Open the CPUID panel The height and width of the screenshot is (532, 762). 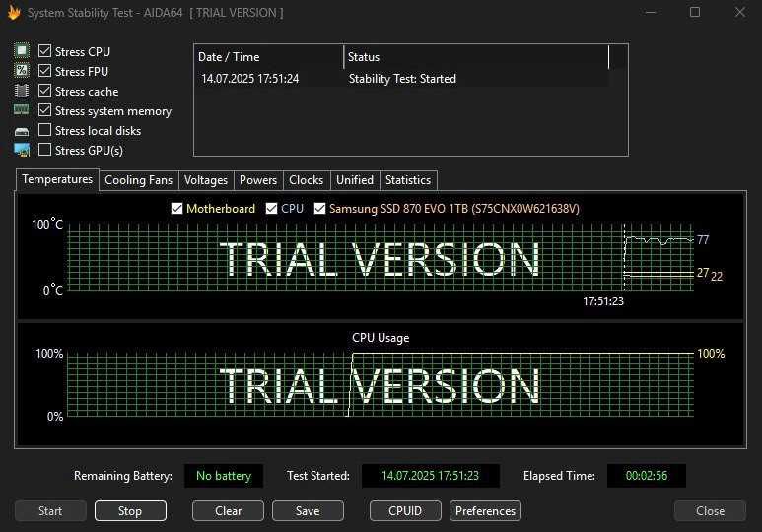[405, 511]
